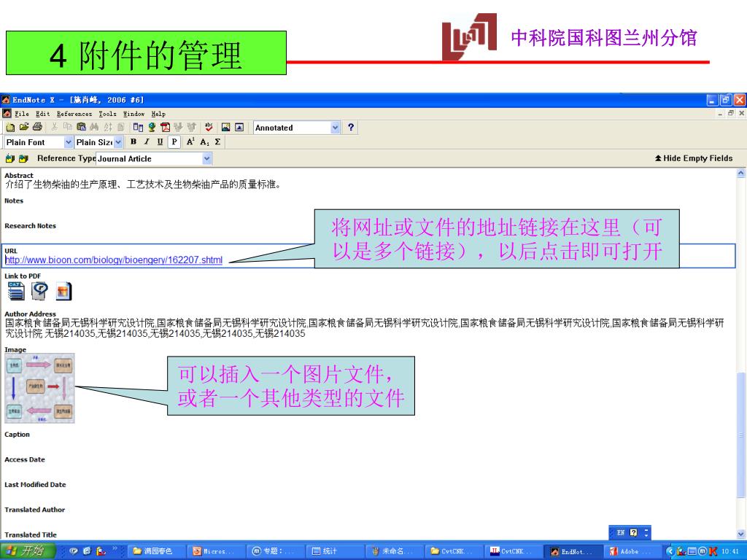The width and height of the screenshot is (747, 560).
Task: Click the Insert Picture icon
Action: pos(226,127)
